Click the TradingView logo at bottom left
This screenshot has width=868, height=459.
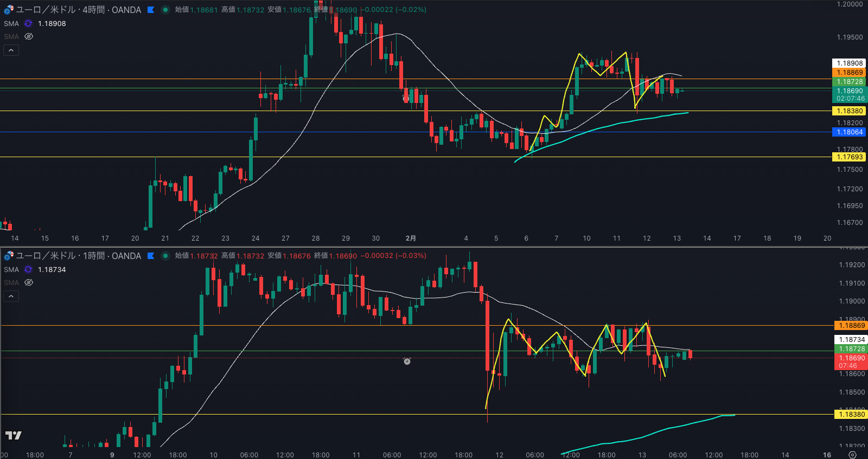tap(14, 435)
